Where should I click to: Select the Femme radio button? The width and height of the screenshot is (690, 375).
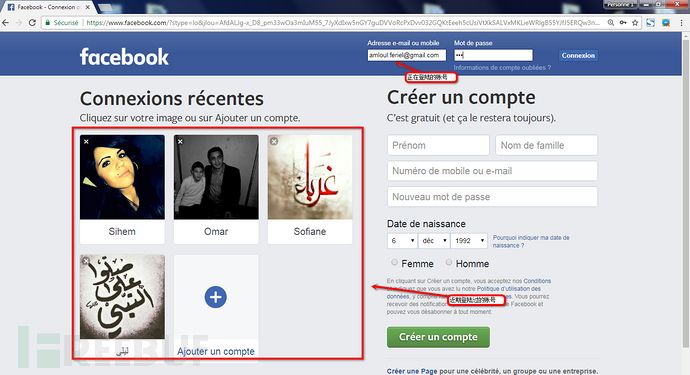[394, 262]
